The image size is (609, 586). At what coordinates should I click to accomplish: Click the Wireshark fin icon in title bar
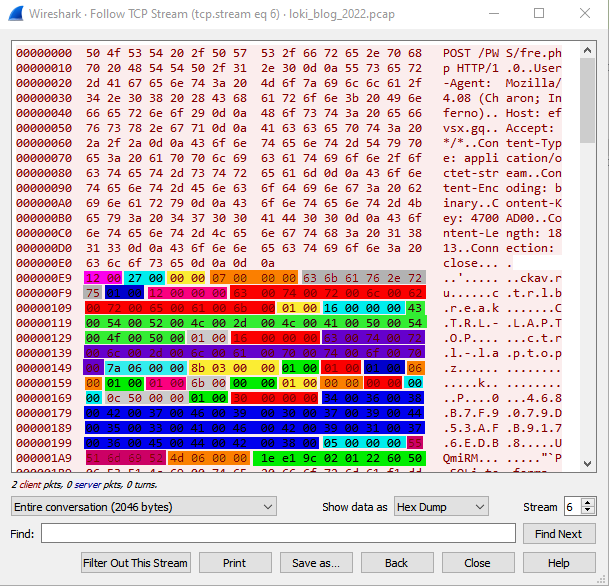pyautogui.click(x=14, y=14)
